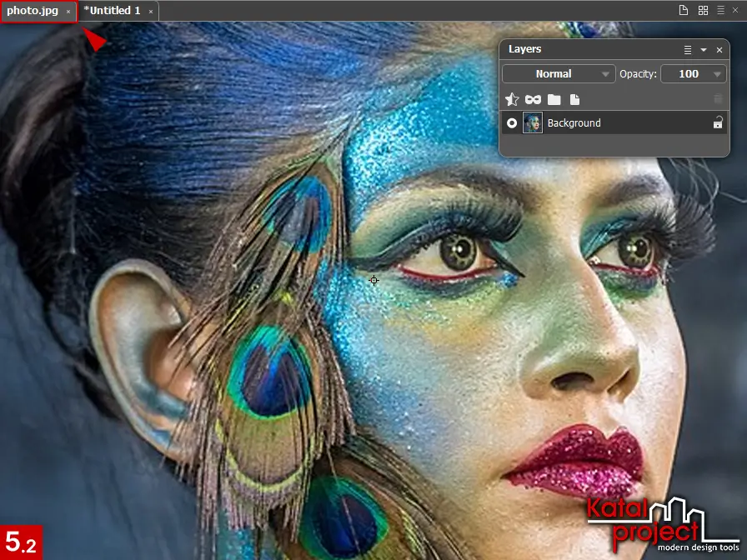Collapse the Layers panel with arrow
The height and width of the screenshot is (560, 747).
(704, 50)
